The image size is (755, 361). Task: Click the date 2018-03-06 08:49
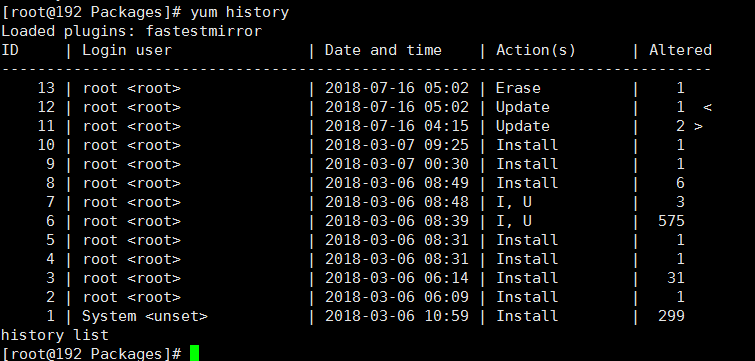coord(396,183)
